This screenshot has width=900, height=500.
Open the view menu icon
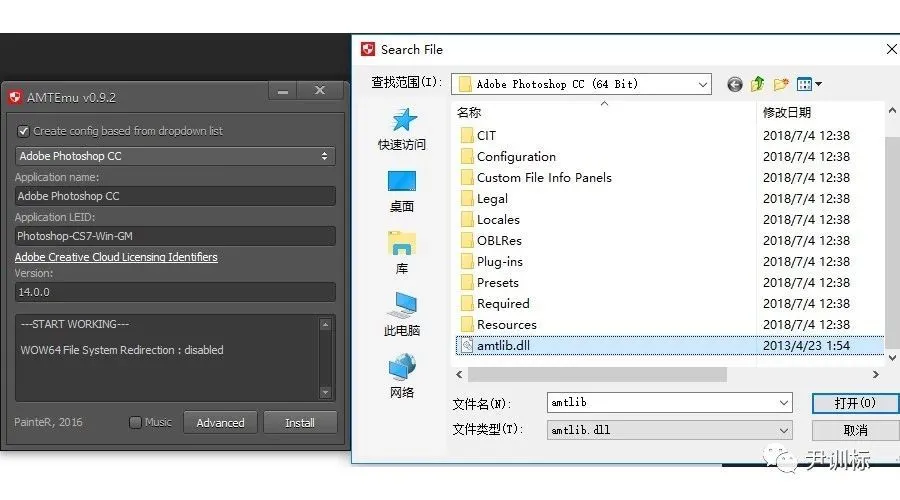click(x=804, y=84)
